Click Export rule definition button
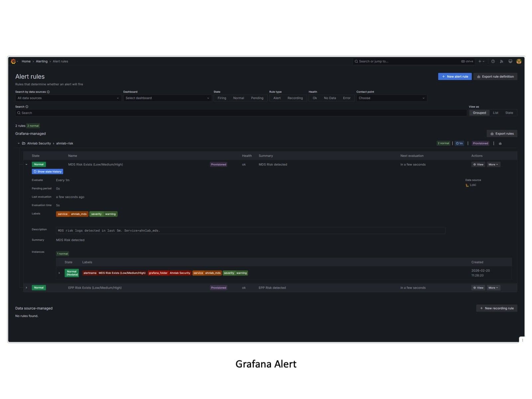This screenshot has width=532, height=399. coord(495,76)
